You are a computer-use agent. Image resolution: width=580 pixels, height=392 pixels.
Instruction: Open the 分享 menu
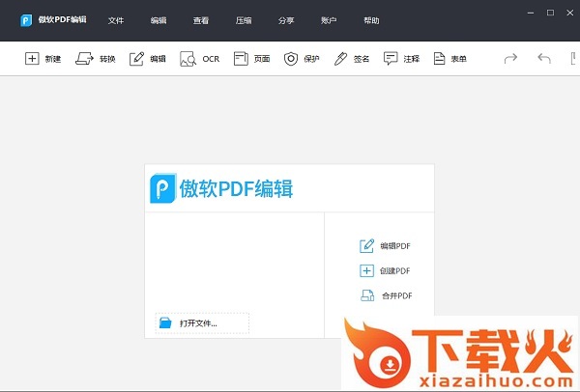[x=286, y=20]
